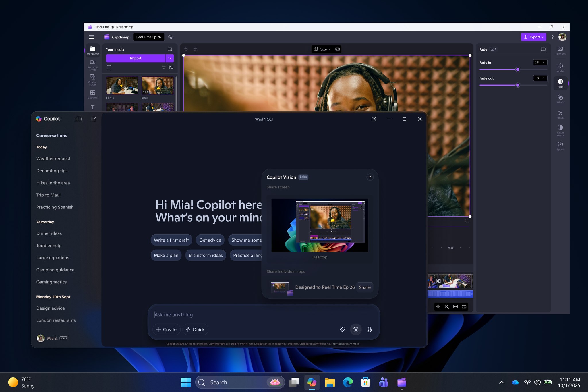
Task: Collapse the Your media panel
Action: tap(170, 49)
